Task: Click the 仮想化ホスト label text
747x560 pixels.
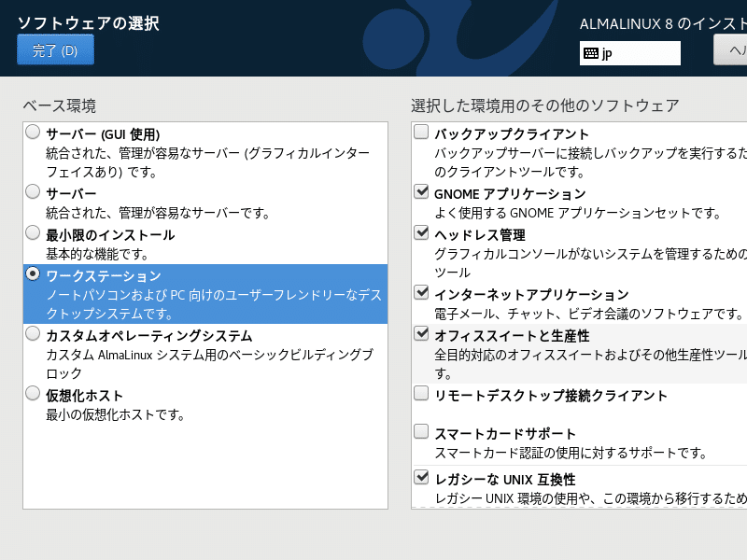Action: click(x=84, y=396)
